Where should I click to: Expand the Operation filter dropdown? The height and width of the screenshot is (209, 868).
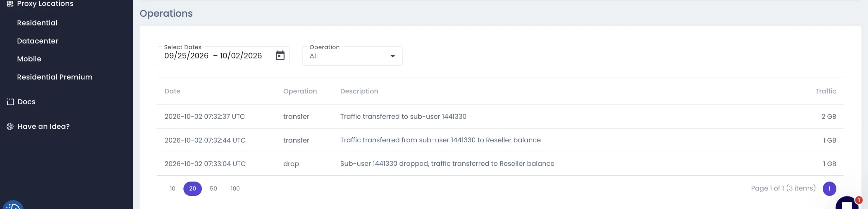(352, 56)
